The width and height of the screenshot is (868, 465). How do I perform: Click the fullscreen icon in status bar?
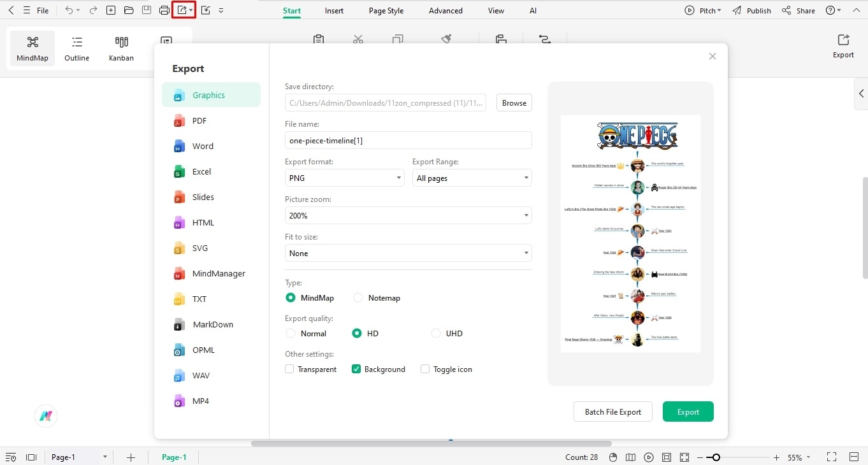coord(832,457)
